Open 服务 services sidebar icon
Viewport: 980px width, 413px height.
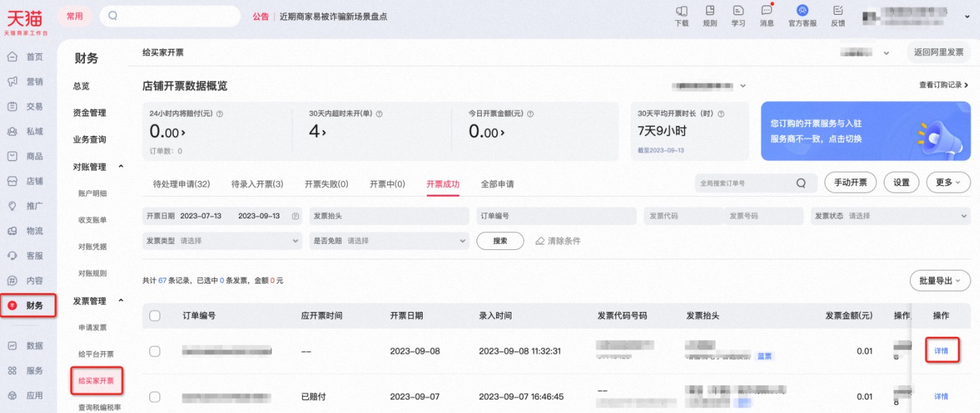[12, 371]
